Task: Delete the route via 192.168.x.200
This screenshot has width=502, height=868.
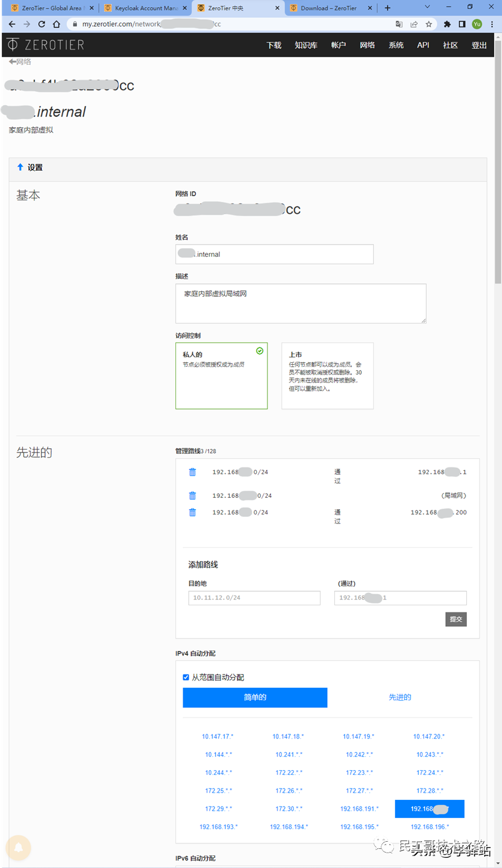Action: pos(192,512)
